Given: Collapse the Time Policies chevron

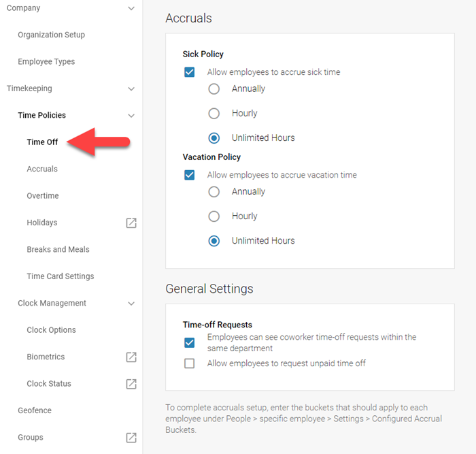Looking at the screenshot, I should pos(131,116).
